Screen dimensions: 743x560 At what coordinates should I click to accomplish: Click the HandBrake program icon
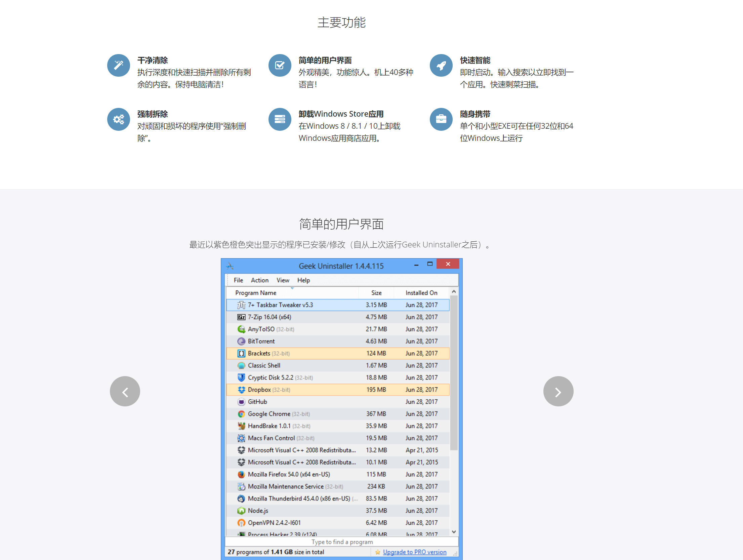pyautogui.click(x=241, y=426)
